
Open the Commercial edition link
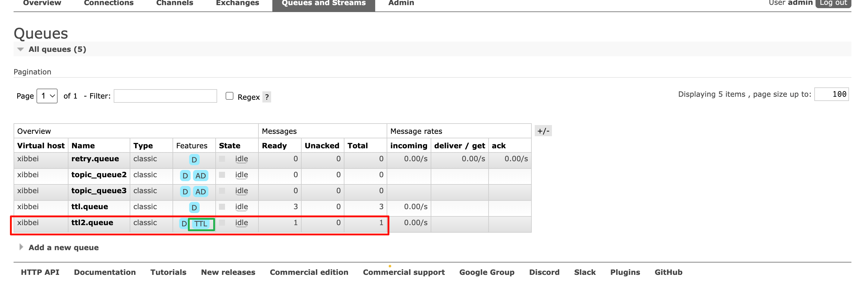309,272
